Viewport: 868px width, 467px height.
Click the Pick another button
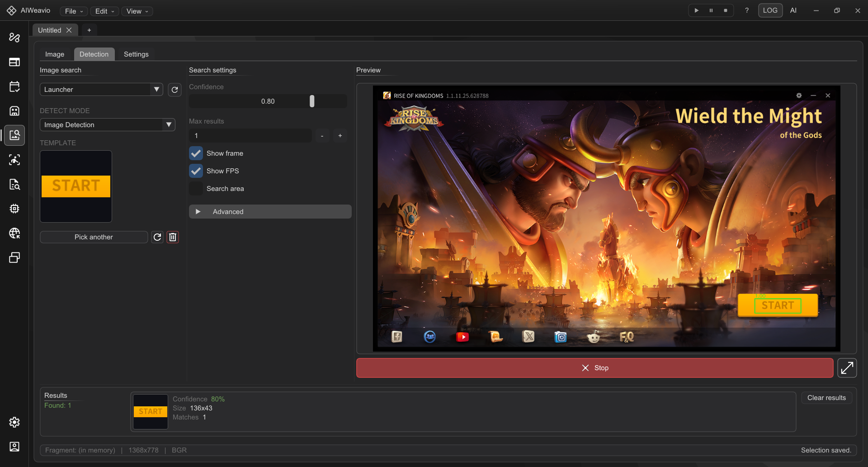tap(94, 237)
